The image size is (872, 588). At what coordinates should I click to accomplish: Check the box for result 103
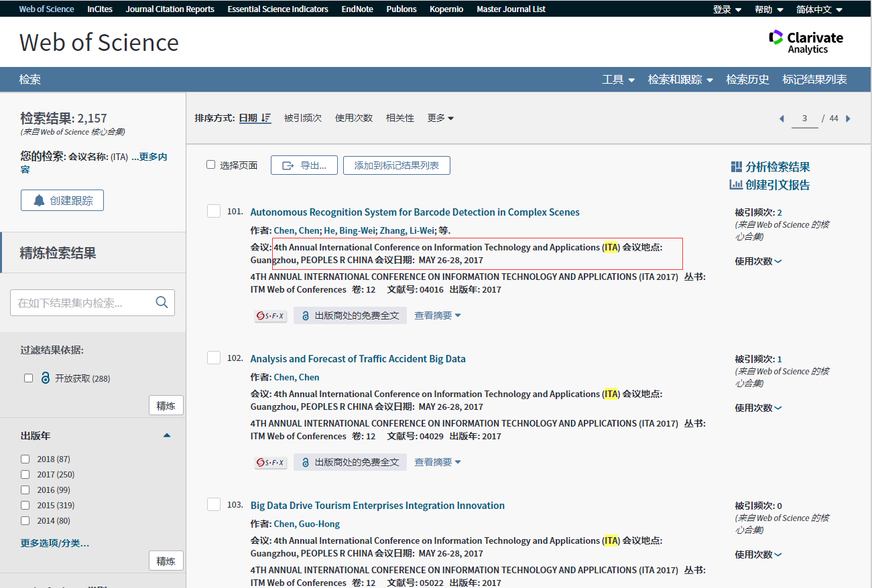(214, 504)
